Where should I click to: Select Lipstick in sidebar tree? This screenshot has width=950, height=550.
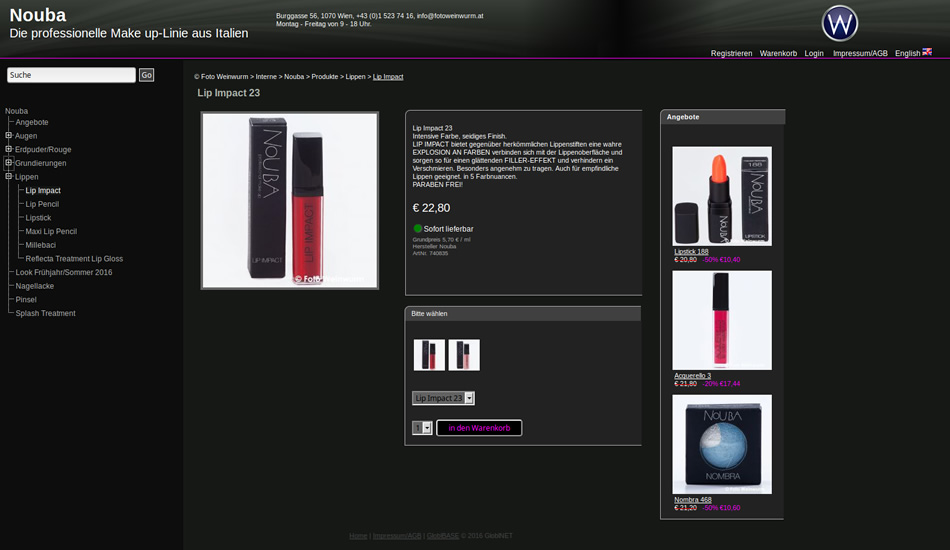coord(38,217)
